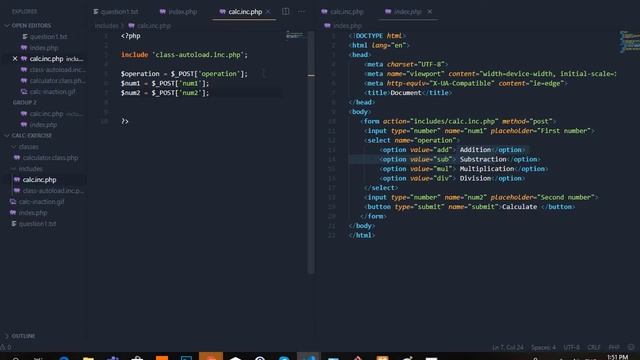Click warnings count in status bar

(6, 348)
